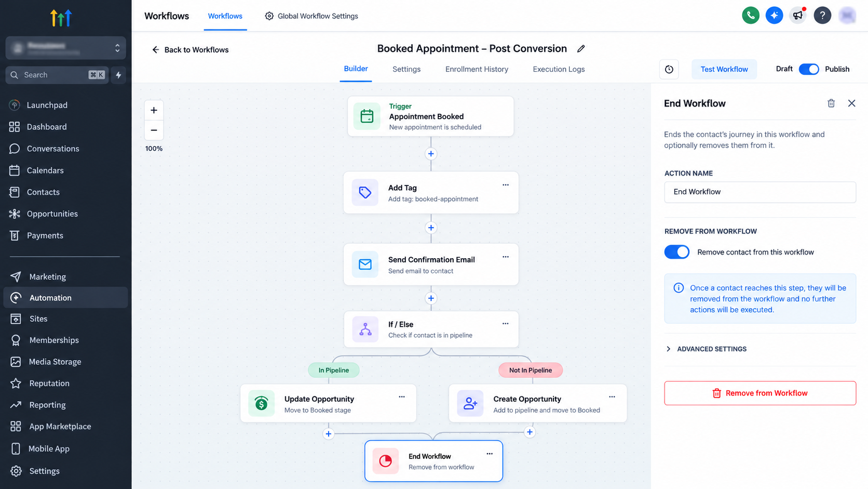868x489 pixels.
Task: Add a step after the Appointment Booked trigger
Action: 431,154
